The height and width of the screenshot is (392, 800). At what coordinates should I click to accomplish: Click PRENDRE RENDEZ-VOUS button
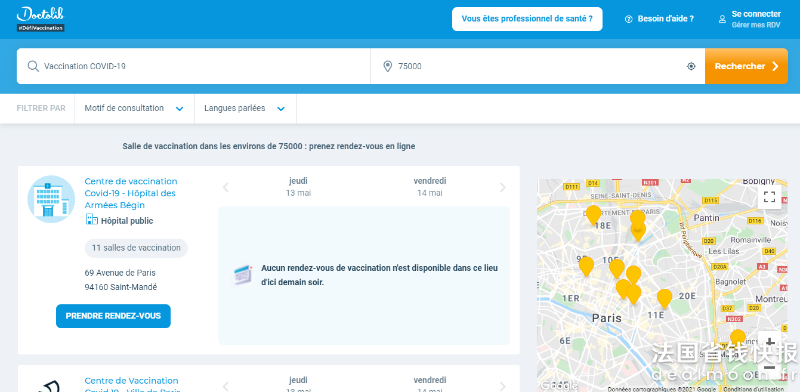113,316
